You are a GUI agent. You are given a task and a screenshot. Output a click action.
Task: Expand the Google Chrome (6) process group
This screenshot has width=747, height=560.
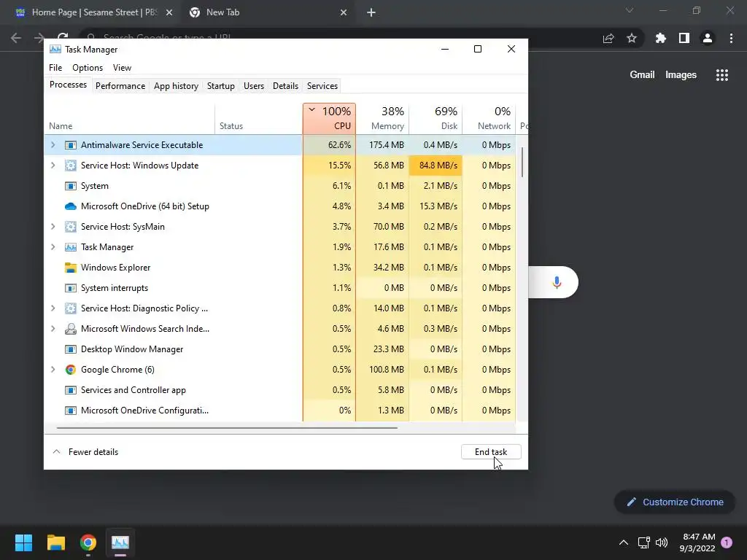click(x=53, y=370)
